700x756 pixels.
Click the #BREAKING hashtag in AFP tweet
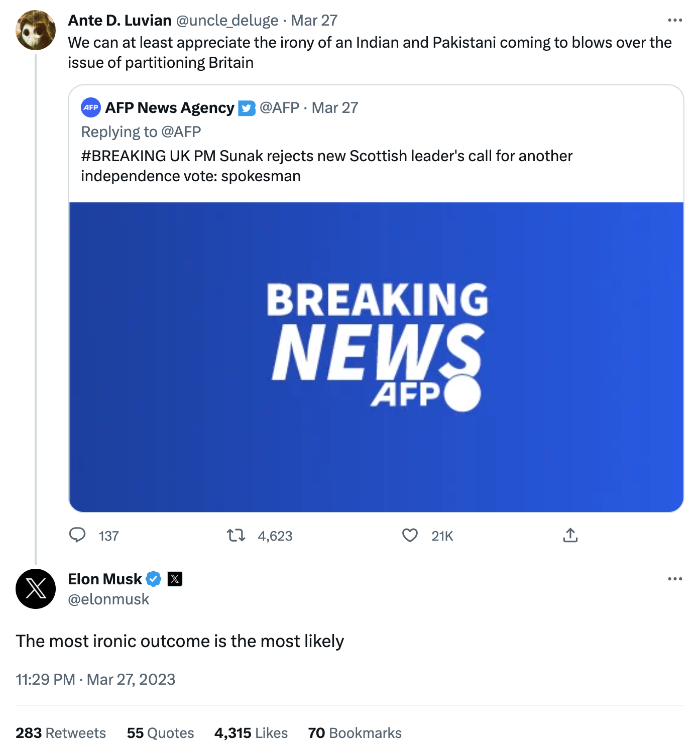pos(124,156)
